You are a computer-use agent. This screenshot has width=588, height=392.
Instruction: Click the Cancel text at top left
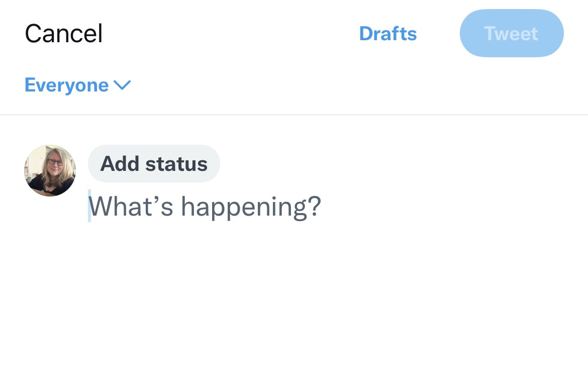pyautogui.click(x=64, y=34)
